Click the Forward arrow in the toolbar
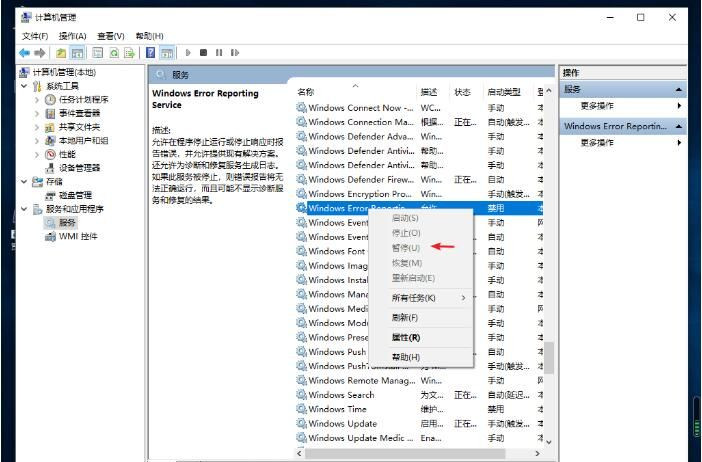Image resolution: width=702 pixels, height=462 pixels. click(40, 52)
